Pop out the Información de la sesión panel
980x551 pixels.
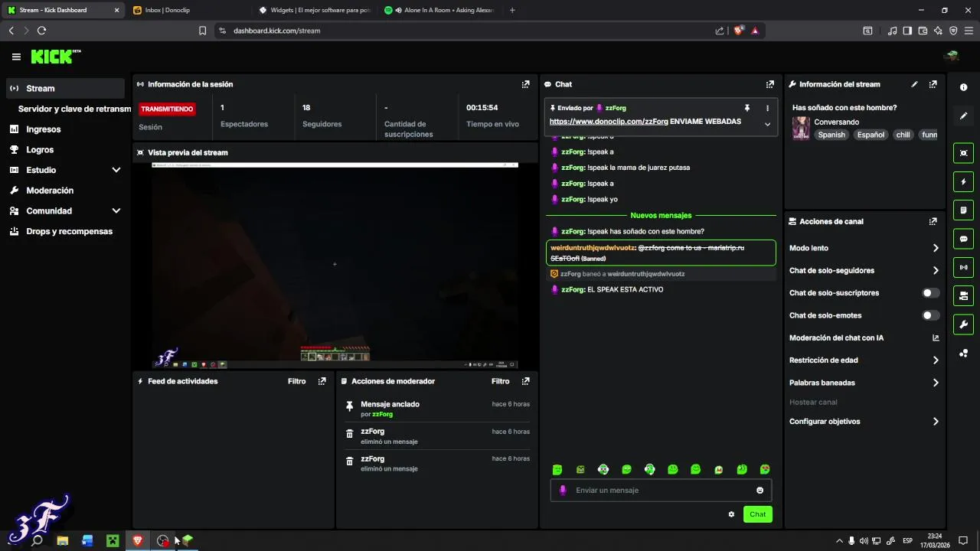(x=525, y=84)
